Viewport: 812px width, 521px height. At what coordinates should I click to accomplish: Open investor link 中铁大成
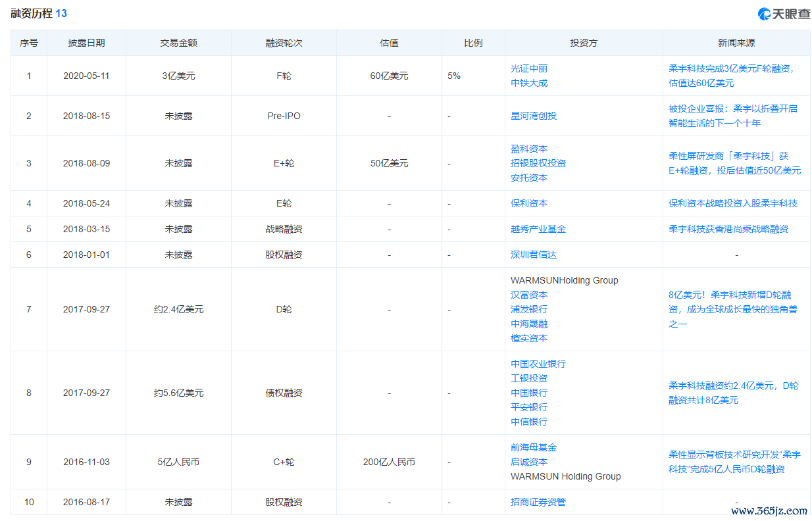coord(529,83)
